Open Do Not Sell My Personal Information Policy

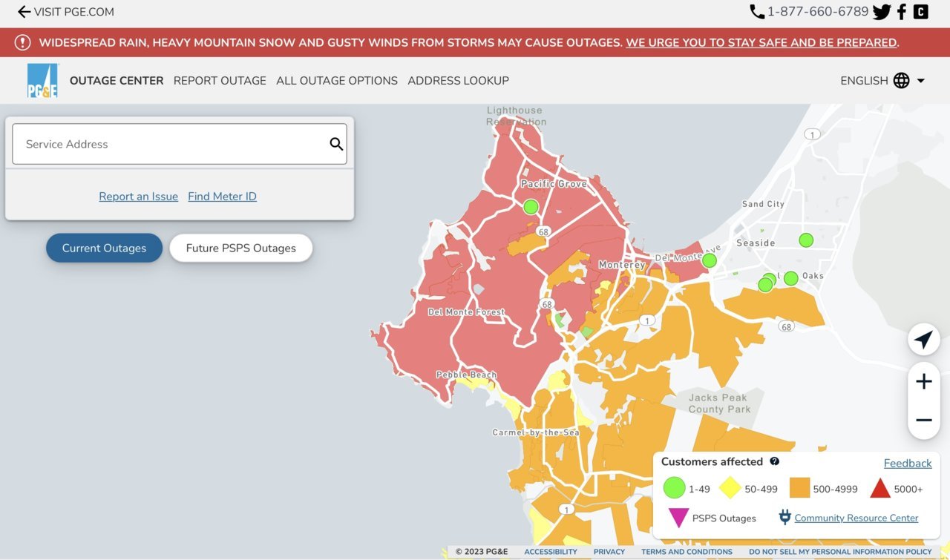(840, 552)
